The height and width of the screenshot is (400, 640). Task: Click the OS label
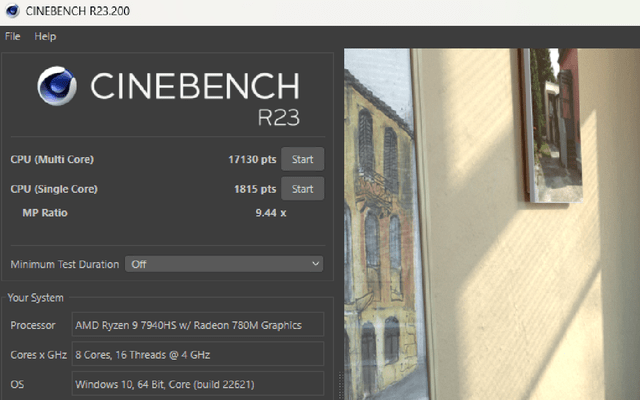17,384
